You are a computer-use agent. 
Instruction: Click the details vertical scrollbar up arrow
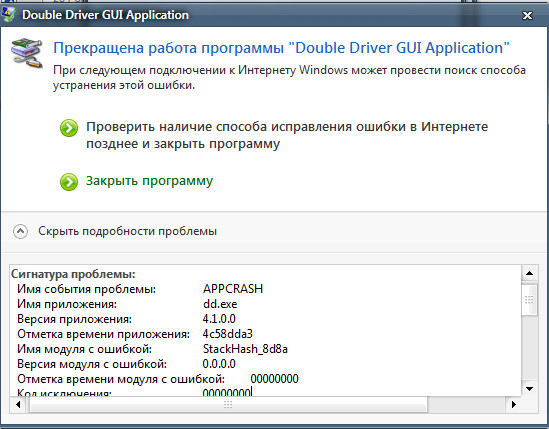click(529, 273)
